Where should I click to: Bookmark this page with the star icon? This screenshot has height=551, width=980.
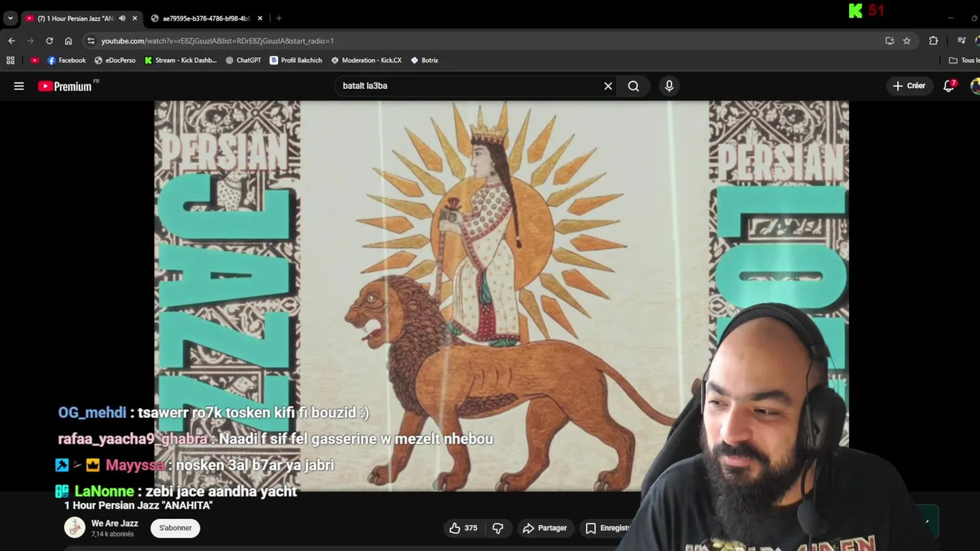click(x=906, y=41)
